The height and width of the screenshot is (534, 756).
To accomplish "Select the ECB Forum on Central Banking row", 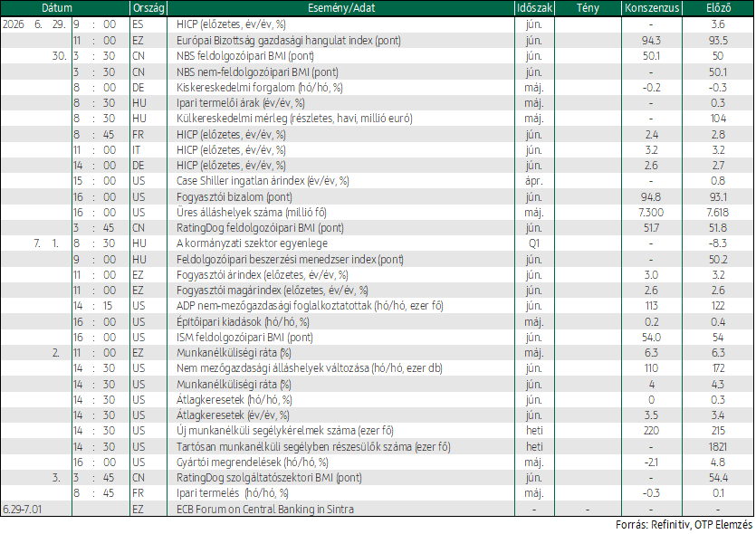I will [x=377, y=509].
